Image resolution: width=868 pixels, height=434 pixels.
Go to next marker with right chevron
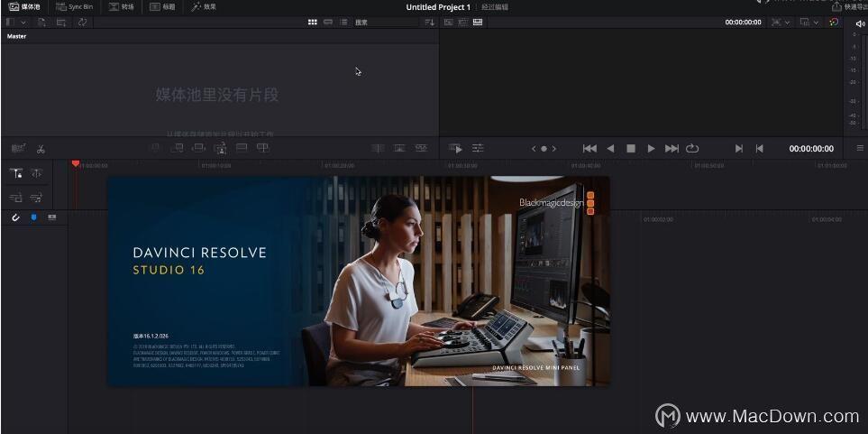(x=554, y=149)
